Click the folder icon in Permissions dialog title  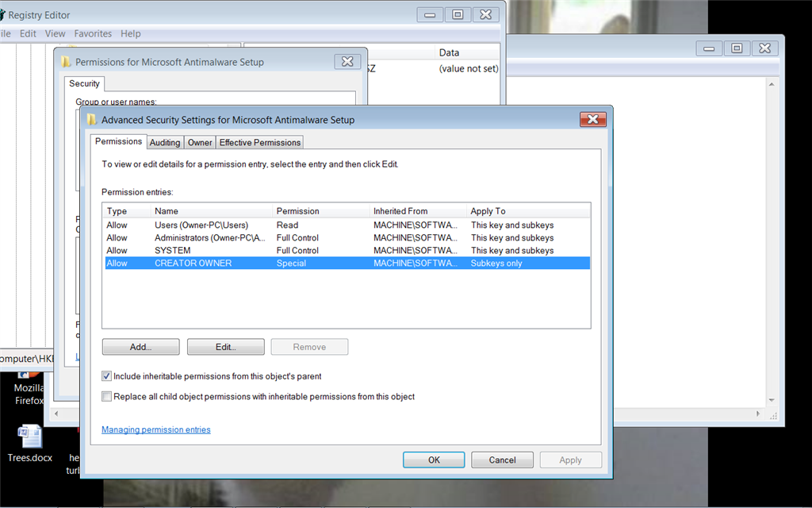click(x=66, y=62)
